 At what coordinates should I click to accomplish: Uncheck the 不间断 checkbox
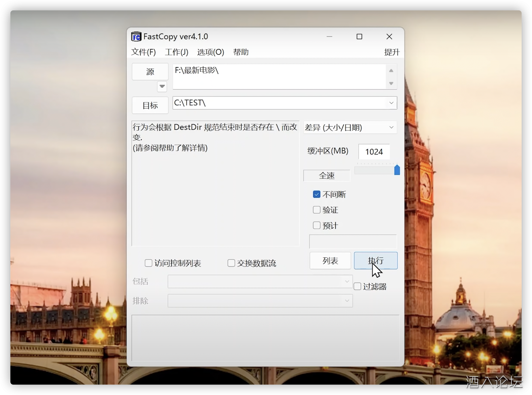tap(316, 194)
